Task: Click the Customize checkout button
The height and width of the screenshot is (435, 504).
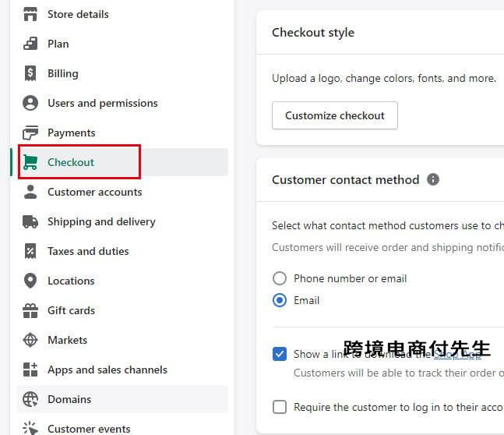Action: tap(335, 115)
